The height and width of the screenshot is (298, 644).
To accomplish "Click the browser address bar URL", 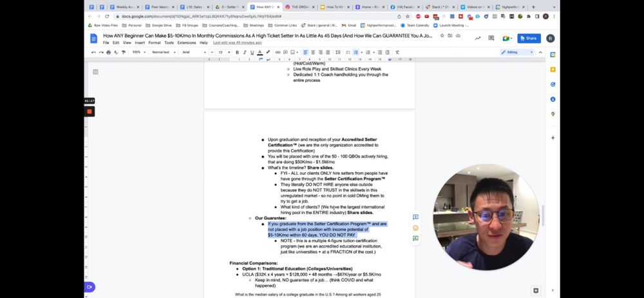I will coord(193,16).
